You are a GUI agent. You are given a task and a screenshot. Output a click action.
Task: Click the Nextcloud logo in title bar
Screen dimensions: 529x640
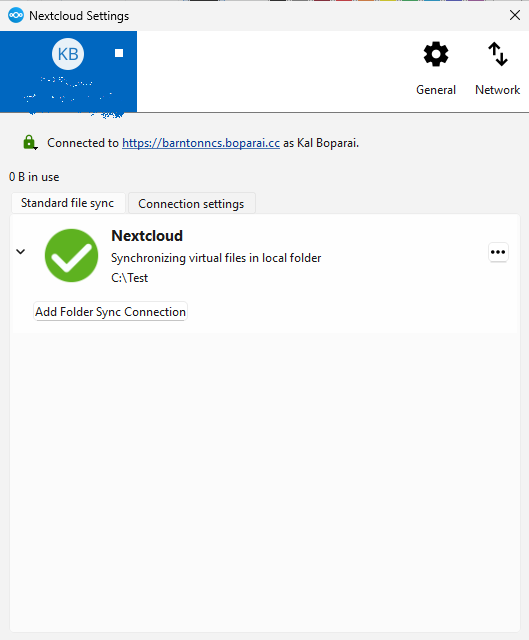point(16,16)
